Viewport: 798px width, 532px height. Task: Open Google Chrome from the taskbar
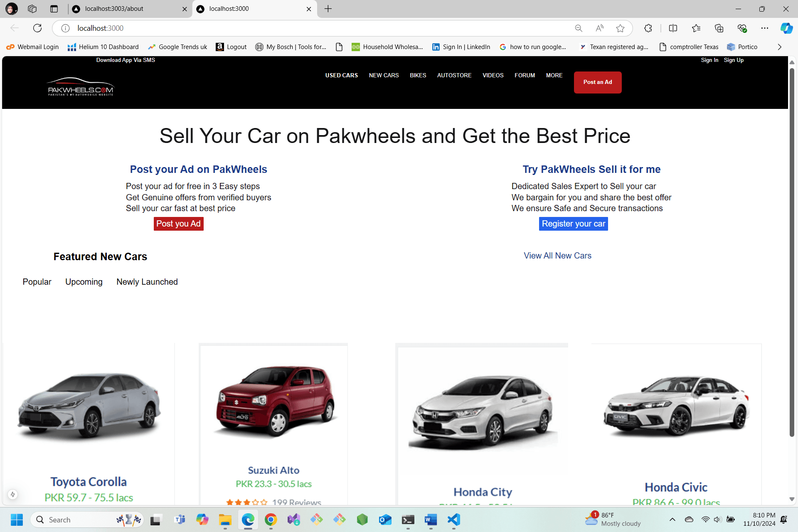pos(271,520)
